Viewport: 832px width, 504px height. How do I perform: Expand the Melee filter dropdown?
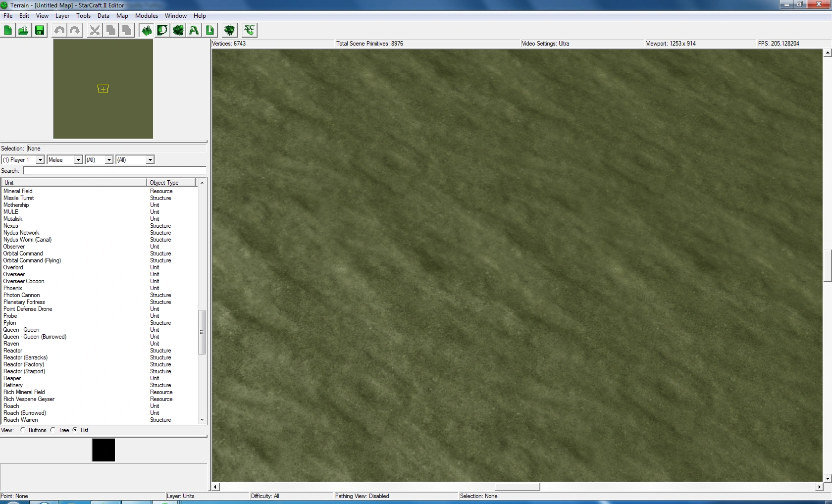pos(78,160)
